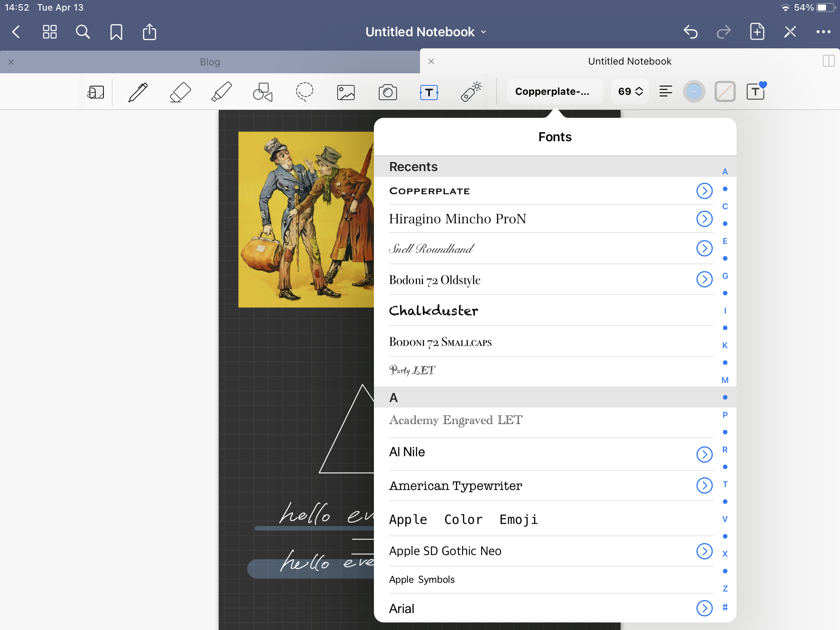Screen dimensions: 840x630
Task: Select the American Typewriter font
Action: (x=456, y=486)
